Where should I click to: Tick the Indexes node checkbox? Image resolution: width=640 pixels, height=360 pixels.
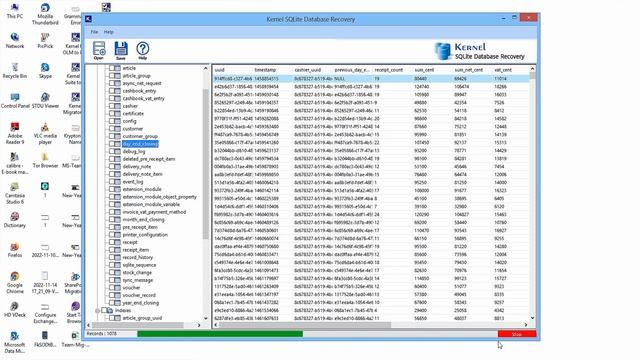(104, 310)
